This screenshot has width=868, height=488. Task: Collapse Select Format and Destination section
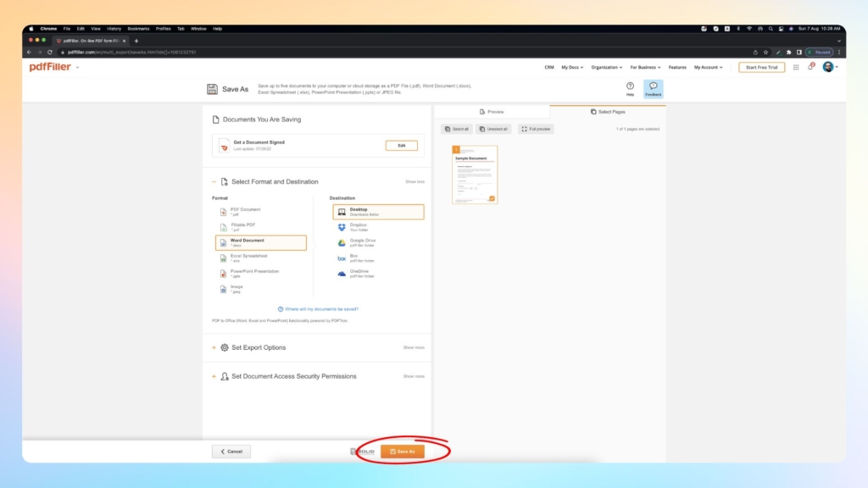tap(214, 181)
